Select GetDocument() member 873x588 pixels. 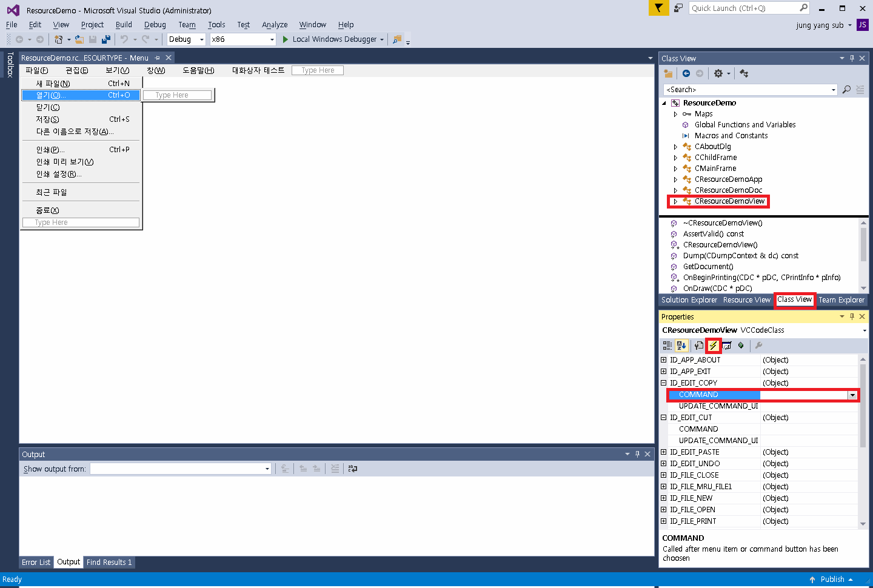[x=708, y=267]
